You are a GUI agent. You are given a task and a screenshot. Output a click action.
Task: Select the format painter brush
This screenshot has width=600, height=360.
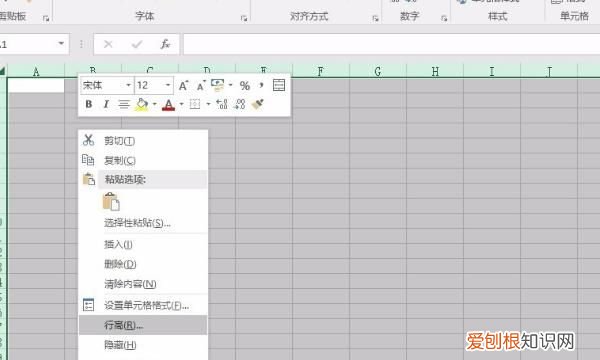(258, 104)
